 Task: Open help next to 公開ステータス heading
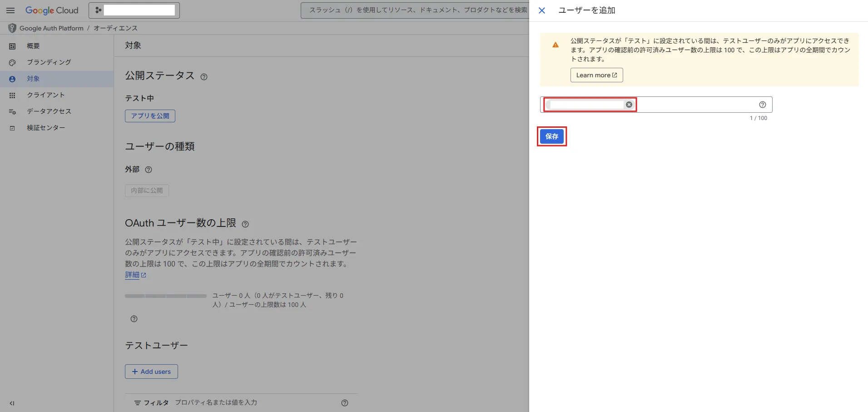[204, 77]
